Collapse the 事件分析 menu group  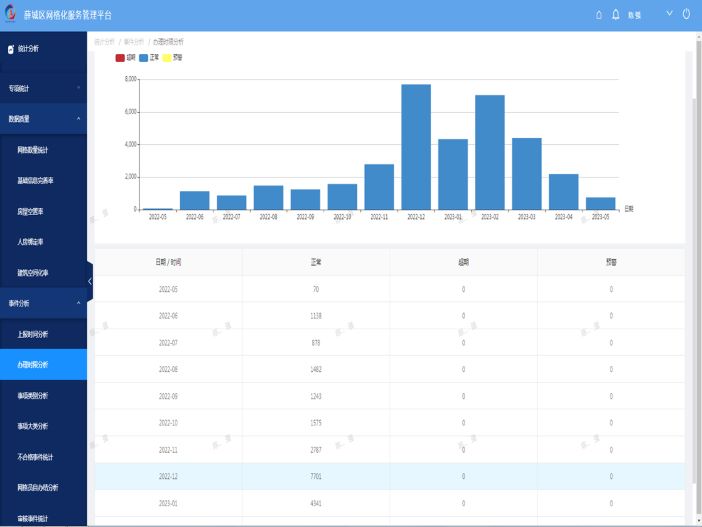43,303
